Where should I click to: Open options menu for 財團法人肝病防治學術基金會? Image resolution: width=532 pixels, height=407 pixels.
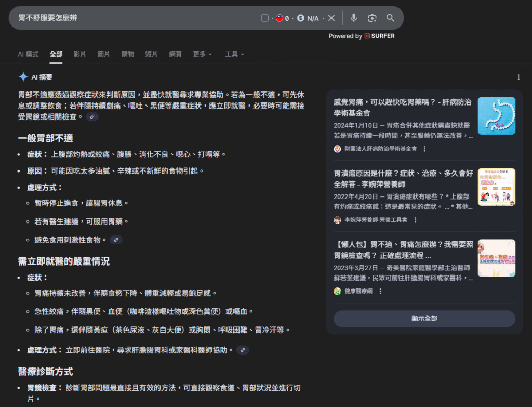pyautogui.click(x=424, y=149)
